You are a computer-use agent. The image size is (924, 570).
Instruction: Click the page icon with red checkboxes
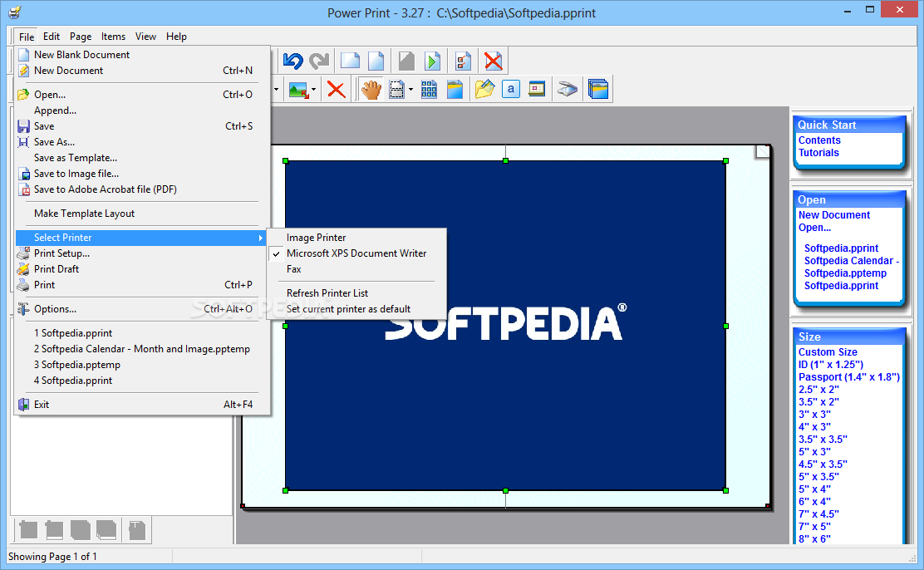tap(463, 61)
